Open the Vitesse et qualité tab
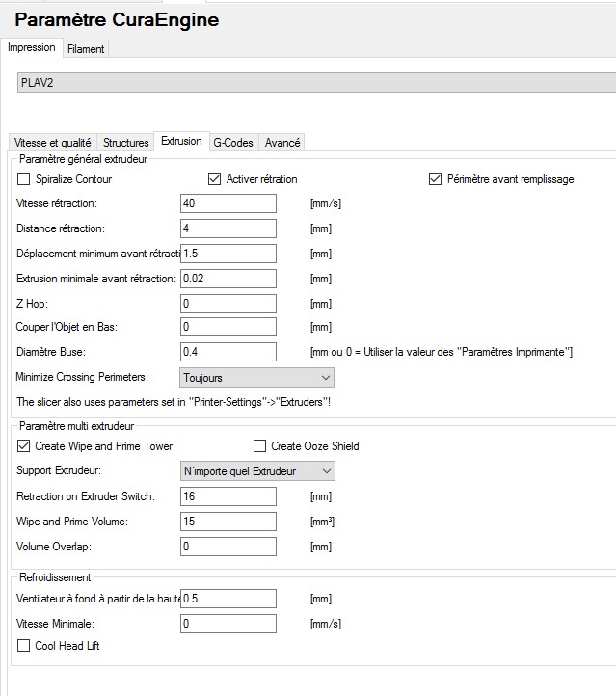The width and height of the screenshot is (616, 696). 53,142
